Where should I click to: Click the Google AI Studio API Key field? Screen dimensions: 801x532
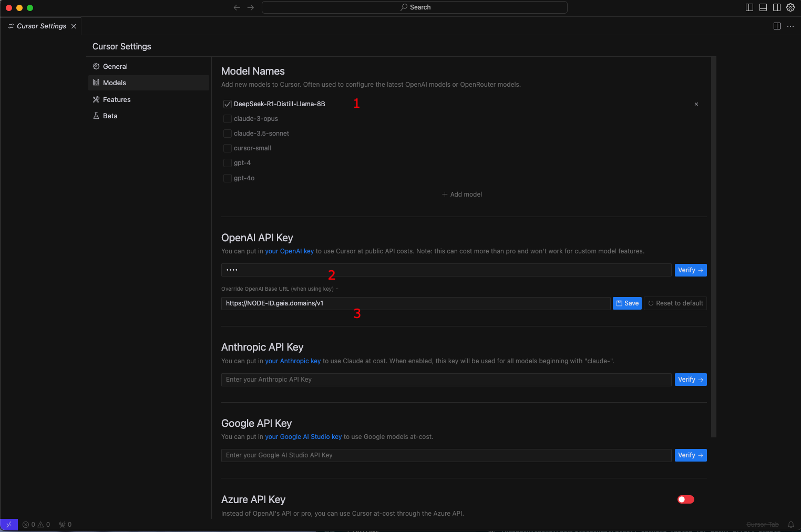tap(446, 455)
